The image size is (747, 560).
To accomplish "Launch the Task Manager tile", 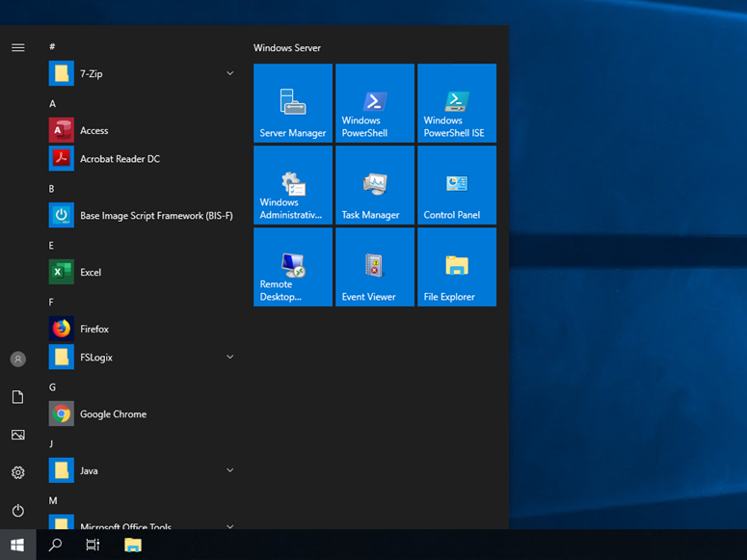I will 375,185.
